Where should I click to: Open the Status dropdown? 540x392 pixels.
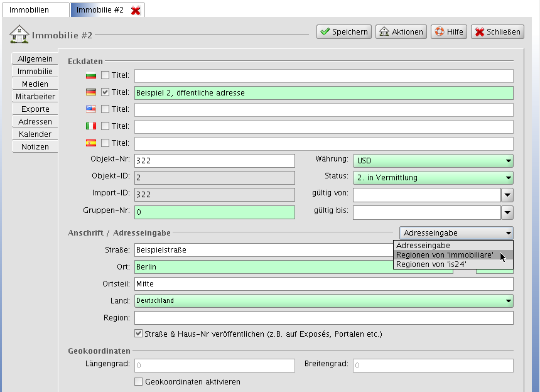point(433,178)
